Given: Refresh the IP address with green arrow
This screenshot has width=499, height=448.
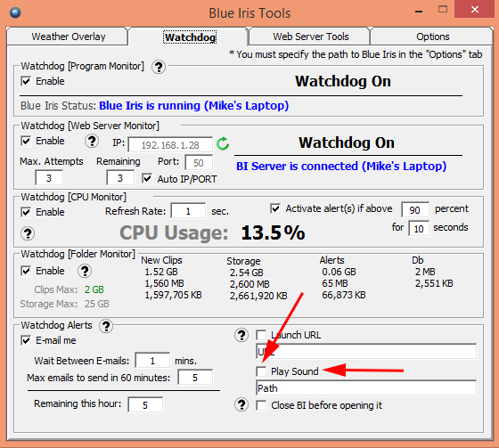Looking at the screenshot, I should [223, 143].
